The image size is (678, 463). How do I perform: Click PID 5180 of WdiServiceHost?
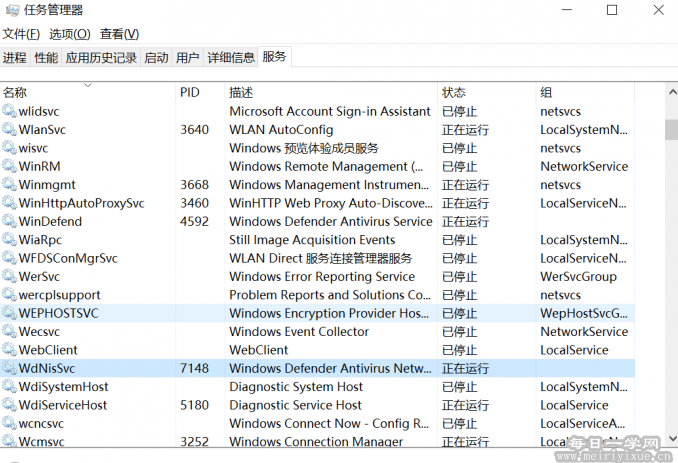click(195, 405)
